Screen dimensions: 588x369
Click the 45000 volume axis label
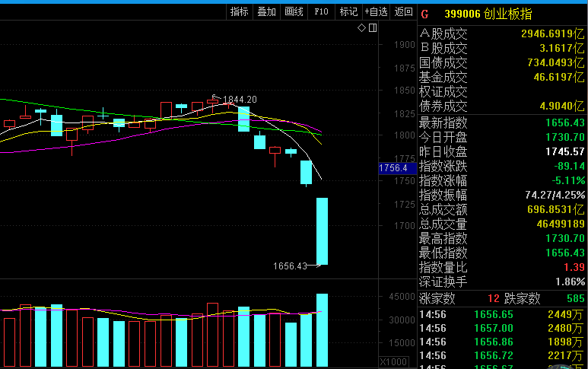click(402, 297)
